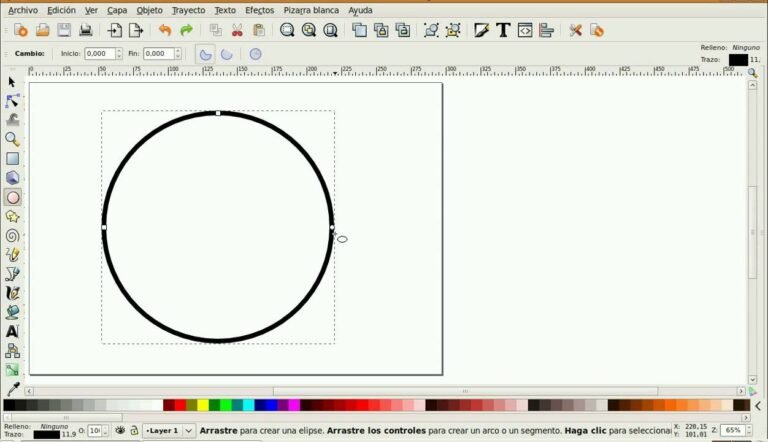
Task: Zoom to fit selection icon
Action: (287, 30)
